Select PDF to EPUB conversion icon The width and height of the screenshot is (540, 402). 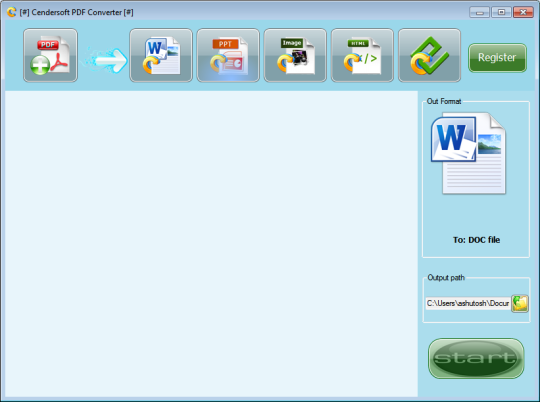pos(429,55)
